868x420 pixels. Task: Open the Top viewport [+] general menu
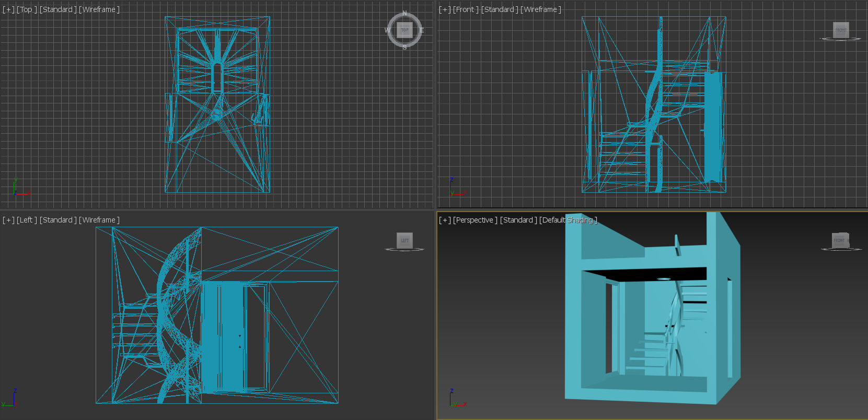click(x=8, y=9)
